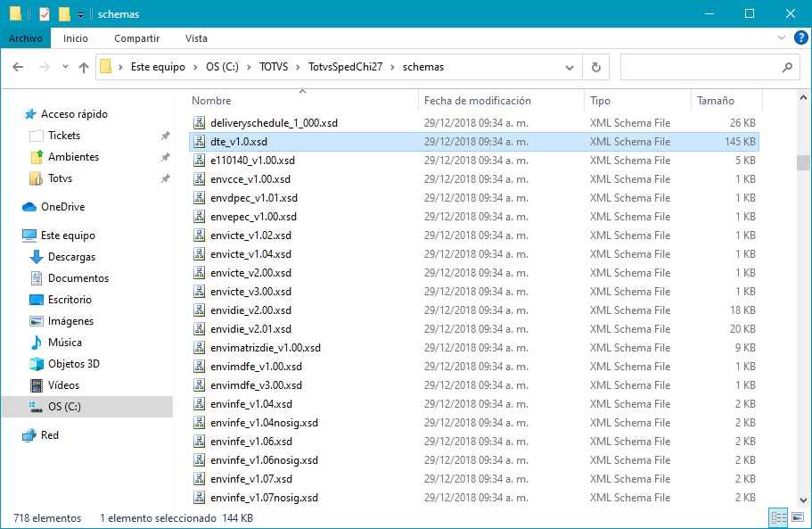Open the Documentos folder
This screenshot has width=812, height=529.
tap(78, 278)
